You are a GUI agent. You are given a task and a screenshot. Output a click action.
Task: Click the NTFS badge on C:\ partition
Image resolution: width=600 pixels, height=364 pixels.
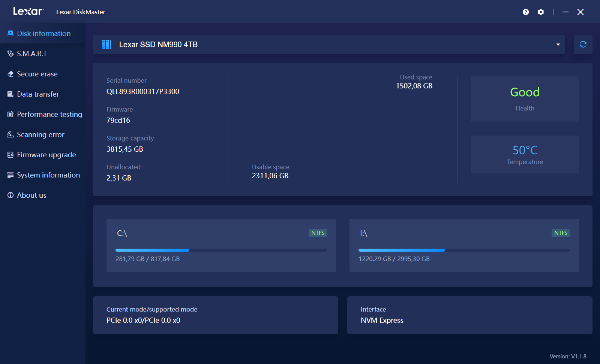coord(318,233)
